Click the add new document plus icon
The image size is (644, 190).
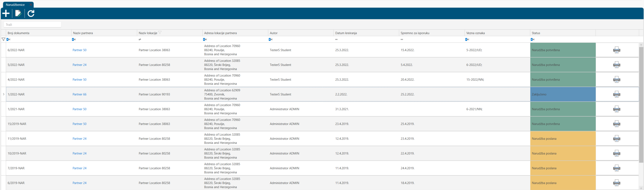[6, 13]
